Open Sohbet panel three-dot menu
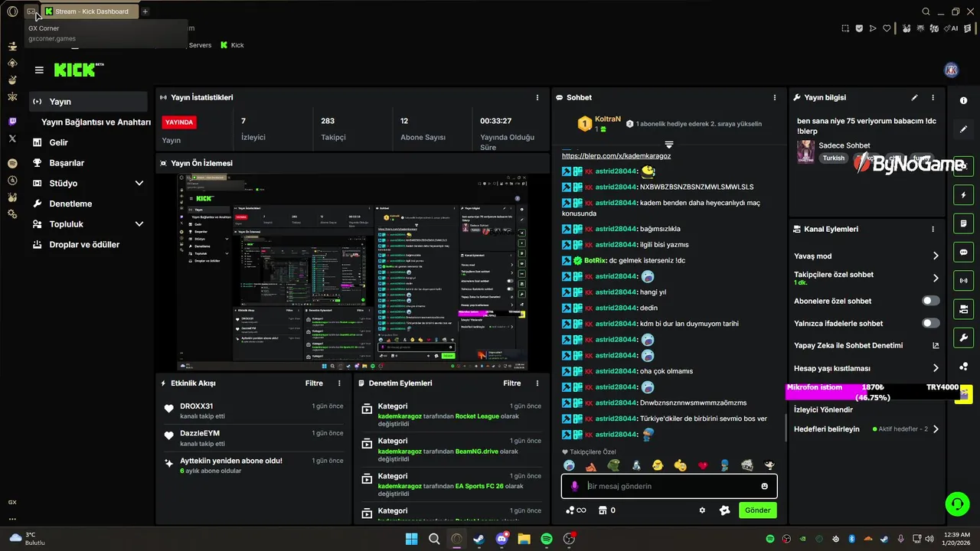The width and height of the screenshot is (980, 551). click(774, 98)
